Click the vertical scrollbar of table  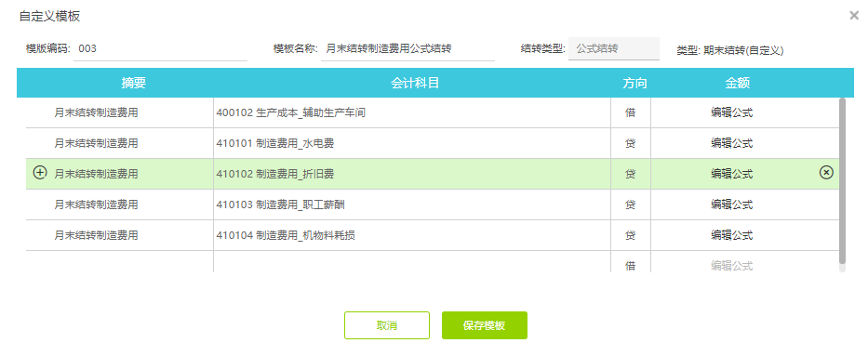click(843, 181)
